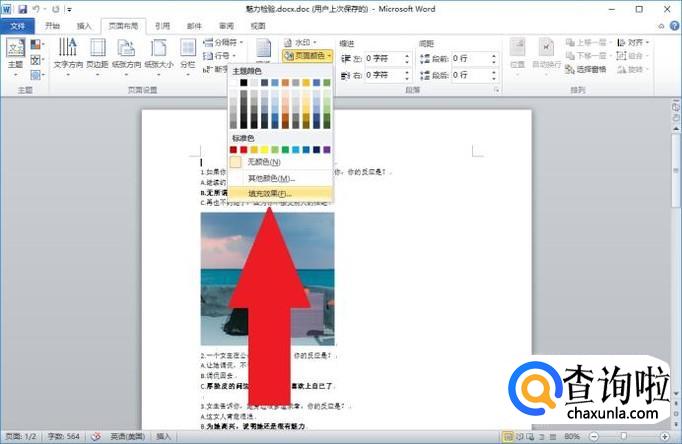Open Text Direction (文字方向) tool

(68, 54)
